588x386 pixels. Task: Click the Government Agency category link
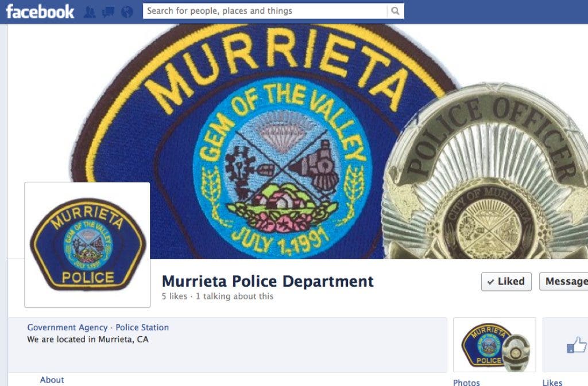coord(67,327)
